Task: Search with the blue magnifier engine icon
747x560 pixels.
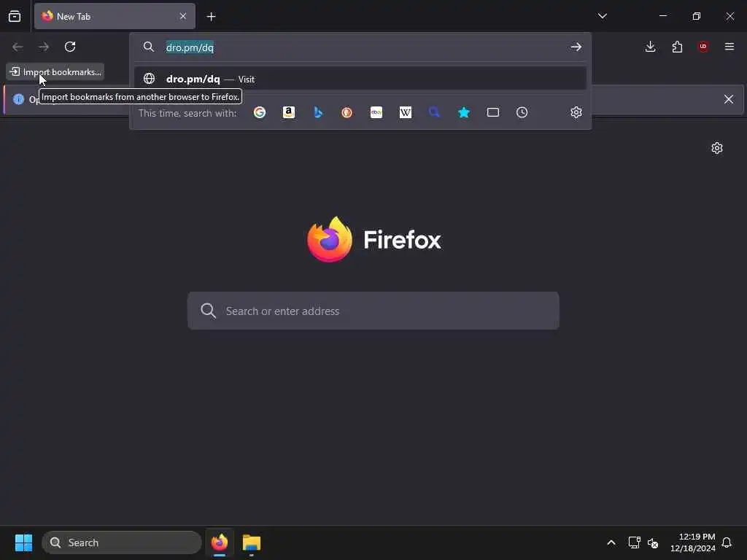Action: pyautogui.click(x=434, y=112)
